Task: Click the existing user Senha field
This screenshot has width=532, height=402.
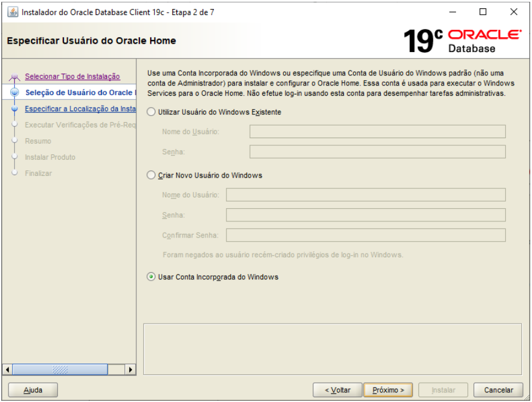Action: coord(377,152)
